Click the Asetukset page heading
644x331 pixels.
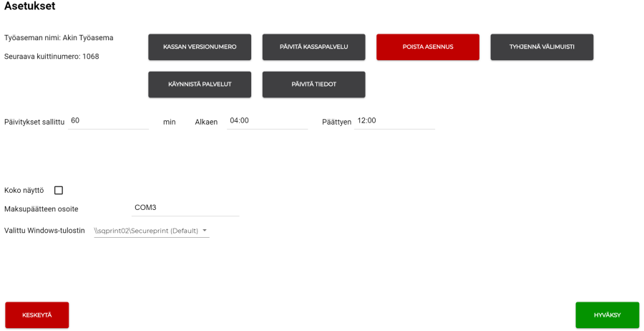pos(29,6)
